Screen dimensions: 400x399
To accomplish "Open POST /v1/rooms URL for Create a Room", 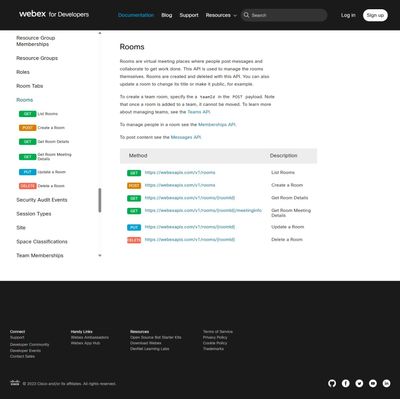I will click(180, 185).
